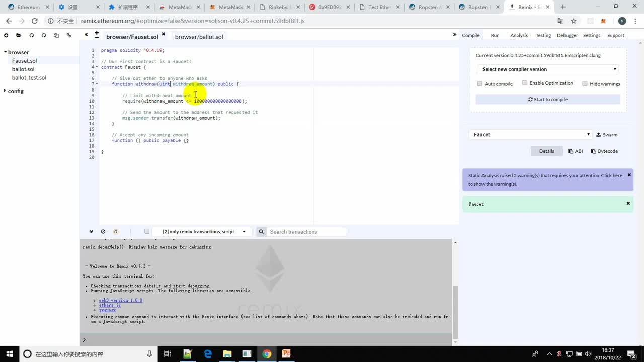The image size is (644, 362).
Task: Open the swarmgw link in terminal
Action: point(107,310)
